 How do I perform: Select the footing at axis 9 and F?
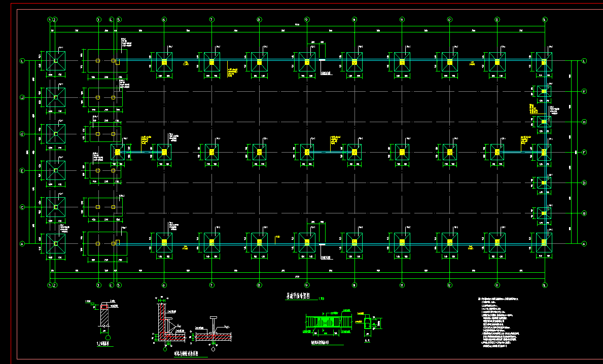(x=306, y=152)
